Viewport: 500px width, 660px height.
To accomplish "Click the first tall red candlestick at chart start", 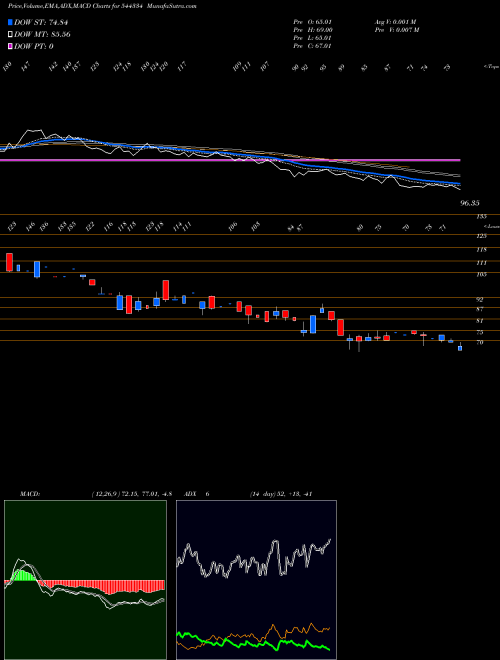I will pyautogui.click(x=9, y=262).
